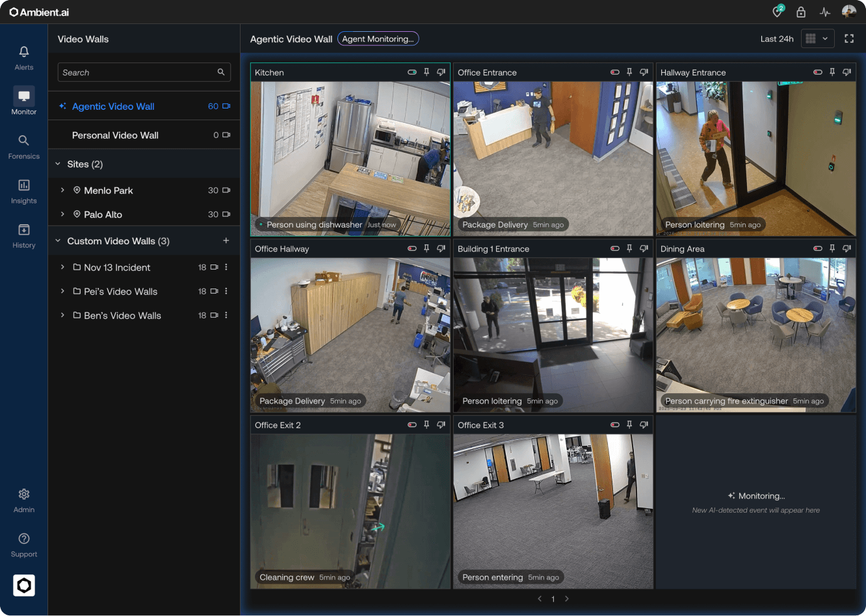
Task: Open the Insights chart icon
Action: (24, 185)
